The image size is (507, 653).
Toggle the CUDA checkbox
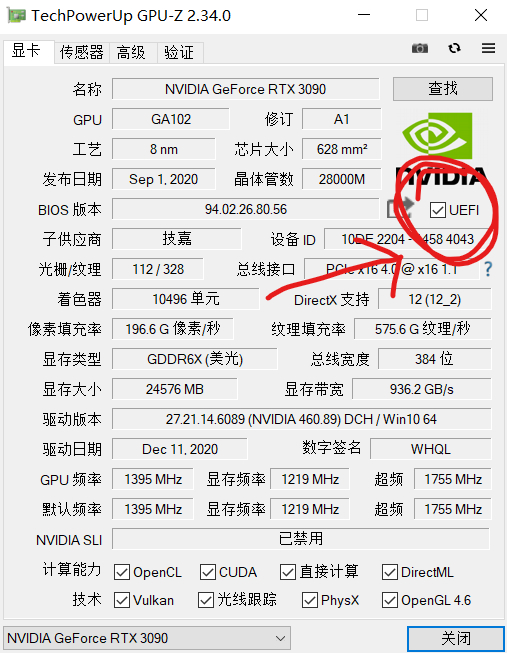[x=207, y=572]
